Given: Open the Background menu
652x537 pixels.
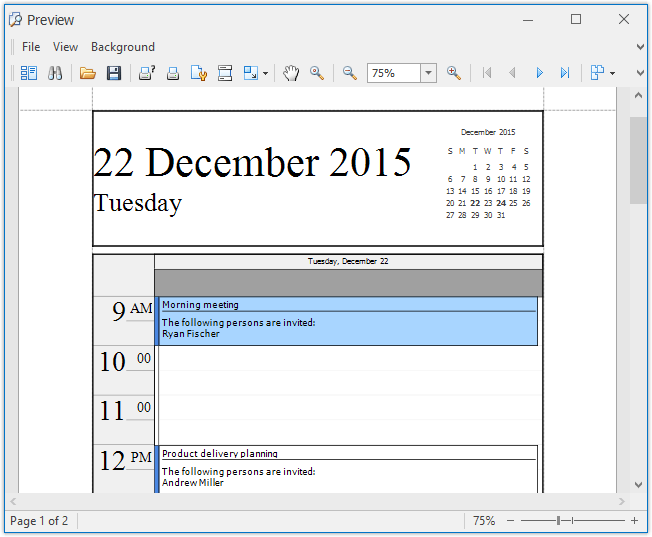Looking at the screenshot, I should click(123, 47).
